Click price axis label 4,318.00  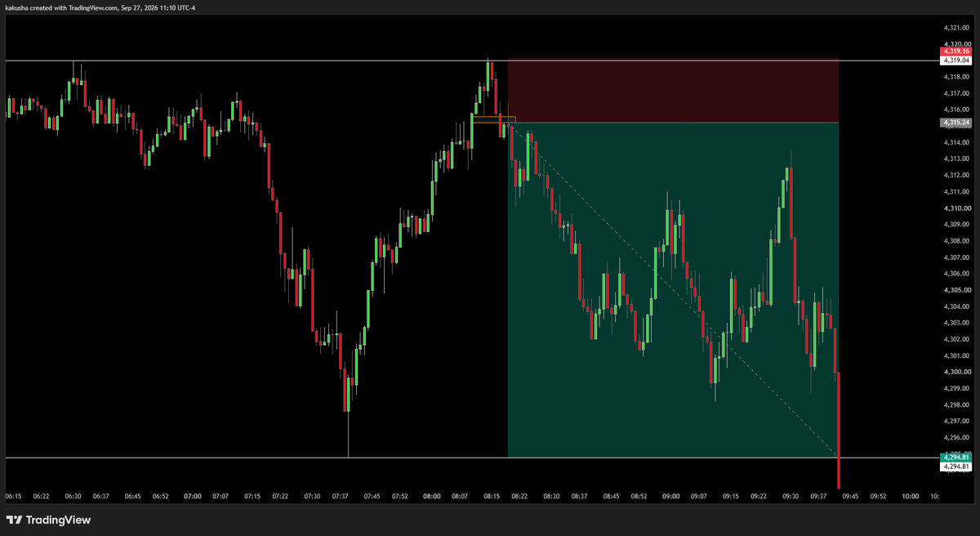click(x=955, y=77)
